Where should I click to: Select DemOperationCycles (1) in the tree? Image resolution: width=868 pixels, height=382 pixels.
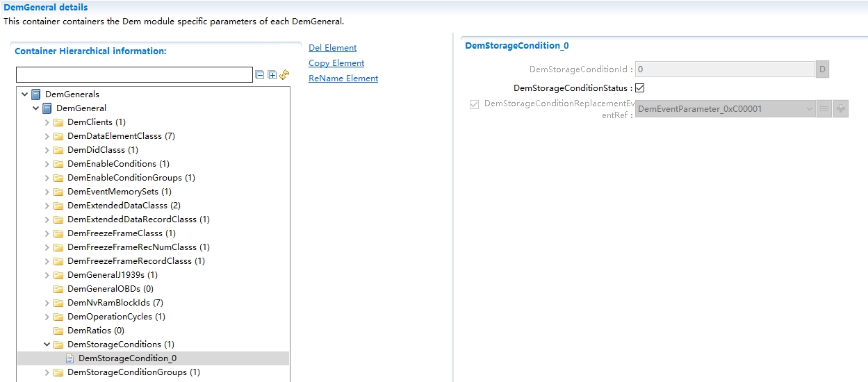pyautogui.click(x=116, y=317)
